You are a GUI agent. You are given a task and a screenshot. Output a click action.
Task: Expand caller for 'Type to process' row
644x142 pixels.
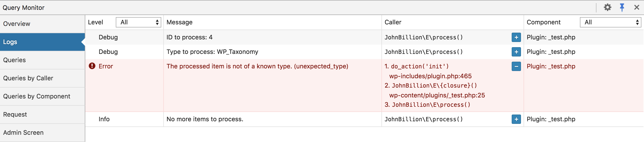(516, 52)
